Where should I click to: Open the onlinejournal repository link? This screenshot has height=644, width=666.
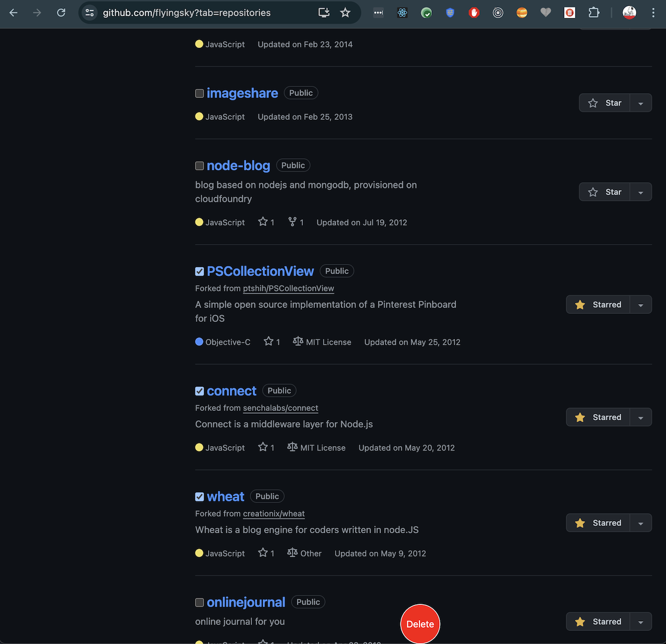246,602
